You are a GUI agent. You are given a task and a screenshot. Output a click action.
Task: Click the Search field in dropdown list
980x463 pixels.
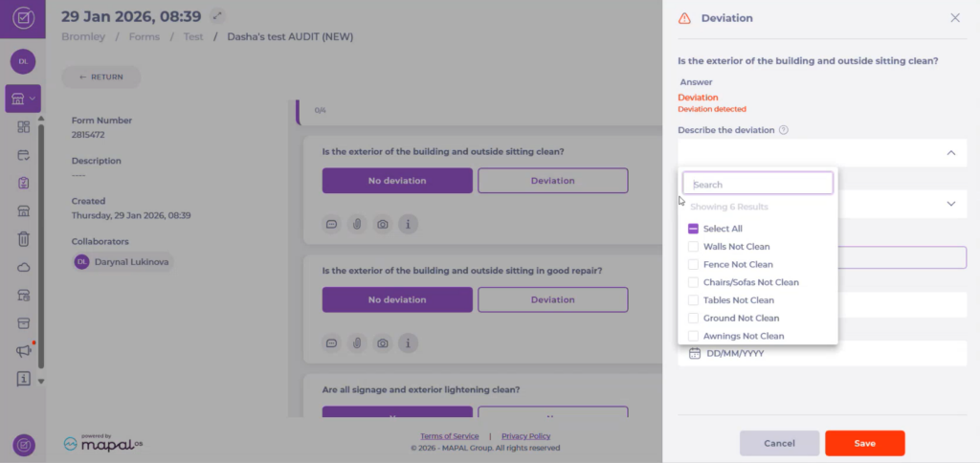(758, 184)
